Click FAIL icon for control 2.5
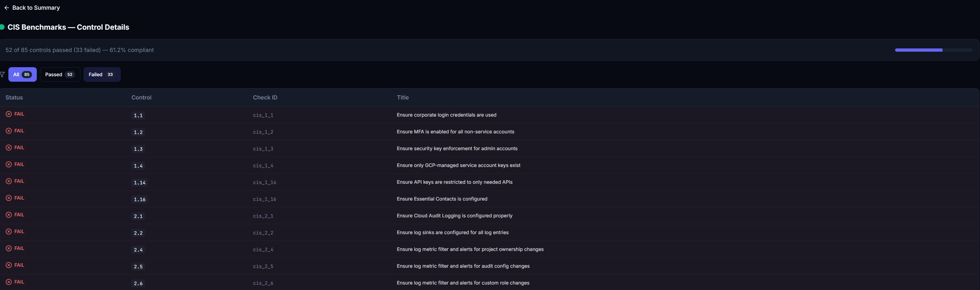The width and height of the screenshot is (980, 290). pyautogui.click(x=9, y=265)
